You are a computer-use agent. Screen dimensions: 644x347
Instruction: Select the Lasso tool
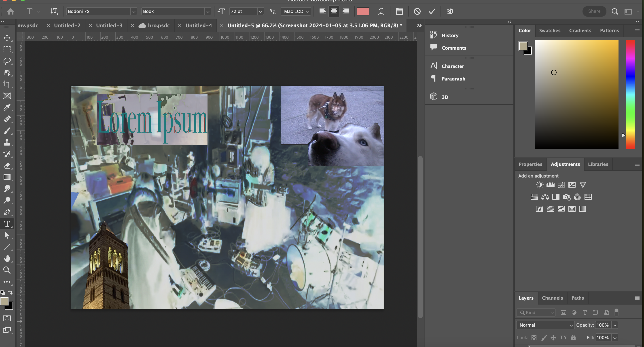[7, 61]
